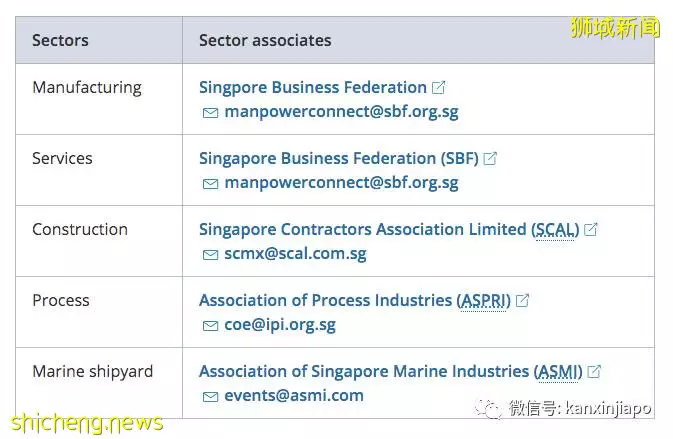673x439 pixels.
Task: Email events@asmi.com address
Action: click(294, 396)
